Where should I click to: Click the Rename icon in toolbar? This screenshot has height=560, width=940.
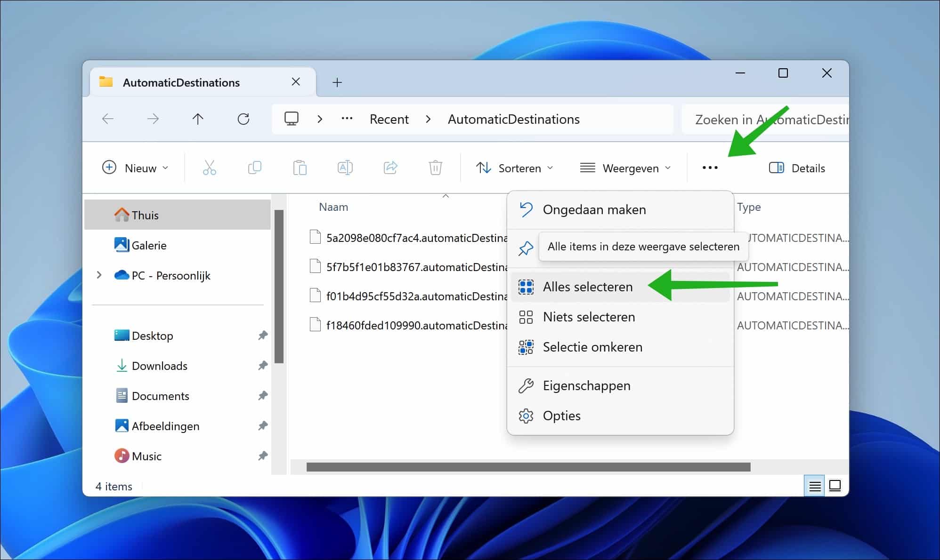(x=345, y=168)
